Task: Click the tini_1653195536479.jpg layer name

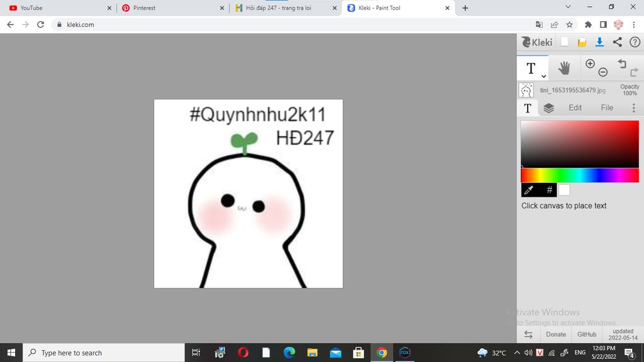Action: (572, 90)
